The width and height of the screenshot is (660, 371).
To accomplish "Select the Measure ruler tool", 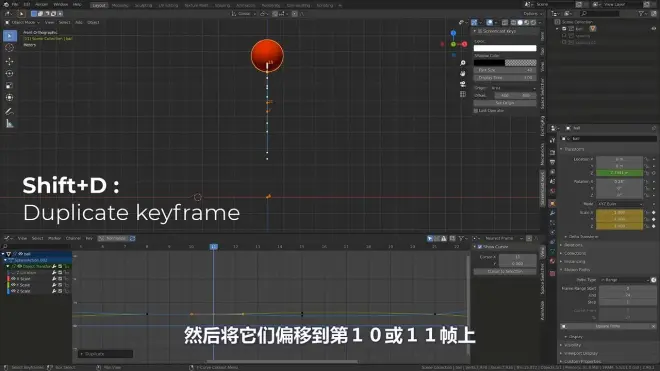I will point(9,124).
